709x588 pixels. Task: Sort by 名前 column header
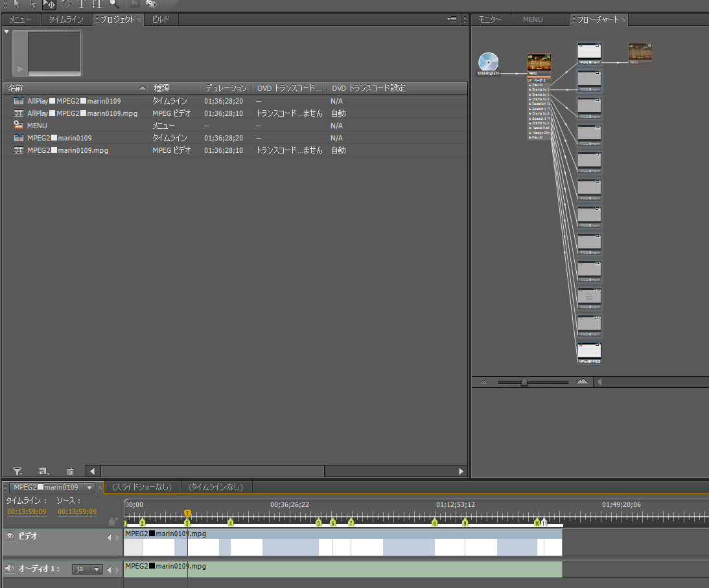click(x=76, y=87)
